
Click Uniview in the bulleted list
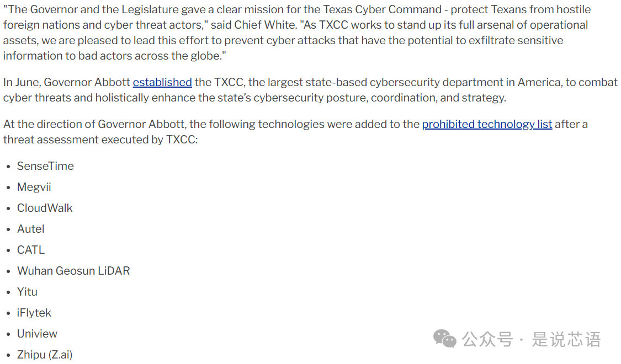coord(37,334)
